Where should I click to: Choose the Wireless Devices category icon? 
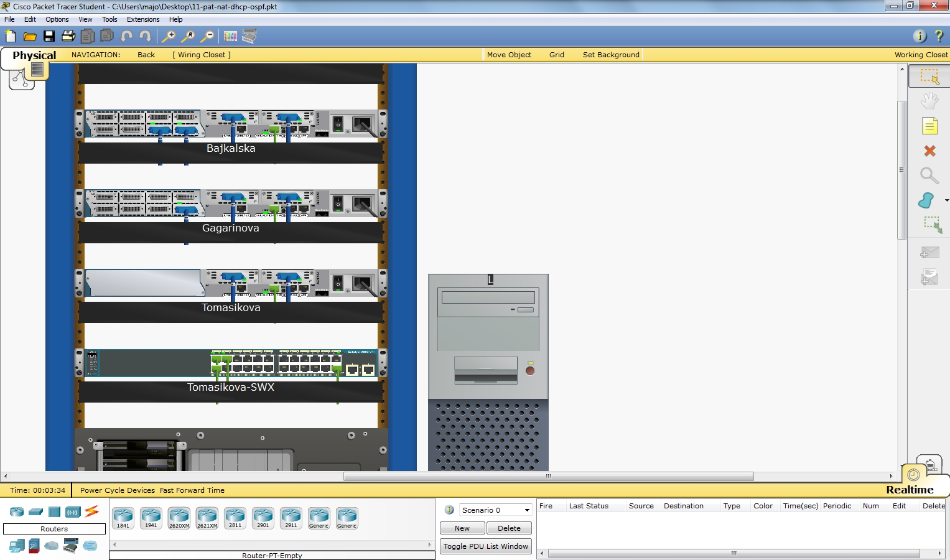coord(73,512)
